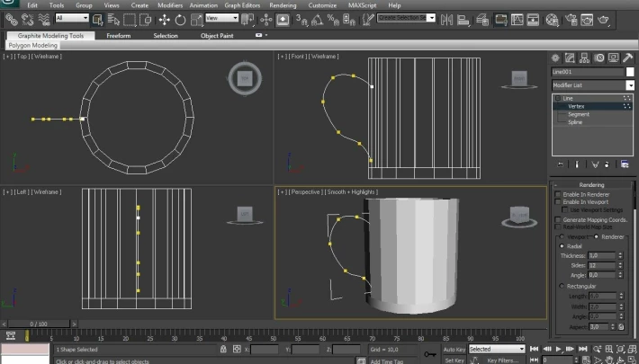
Task: Activate the Select and Scale tool
Action: [196, 19]
